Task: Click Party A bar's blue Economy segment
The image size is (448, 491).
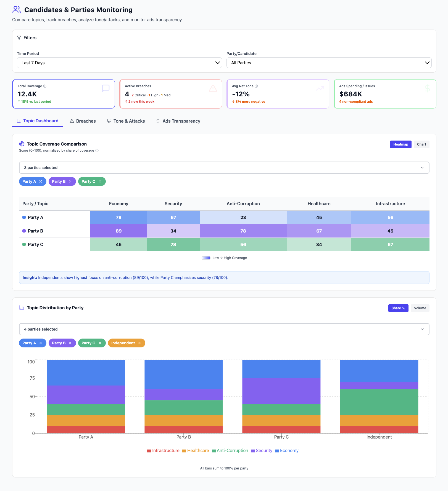Action: 86,373
